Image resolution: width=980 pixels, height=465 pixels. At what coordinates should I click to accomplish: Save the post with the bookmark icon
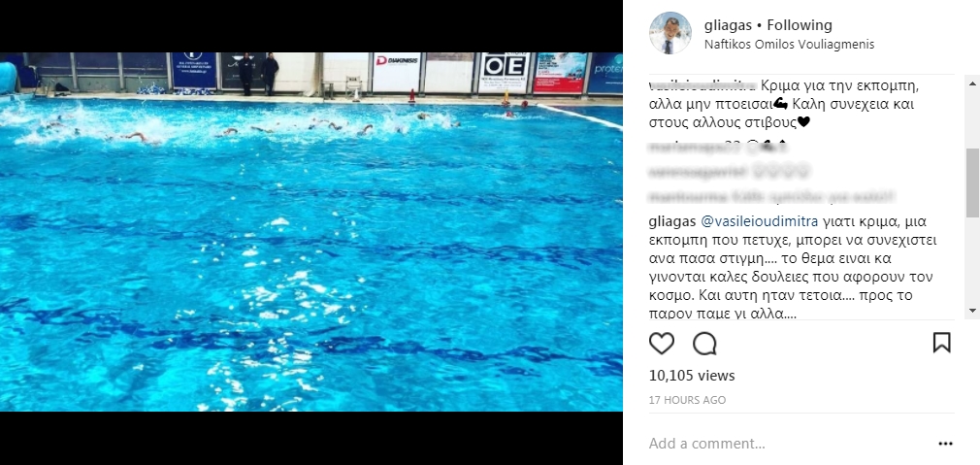tap(941, 343)
